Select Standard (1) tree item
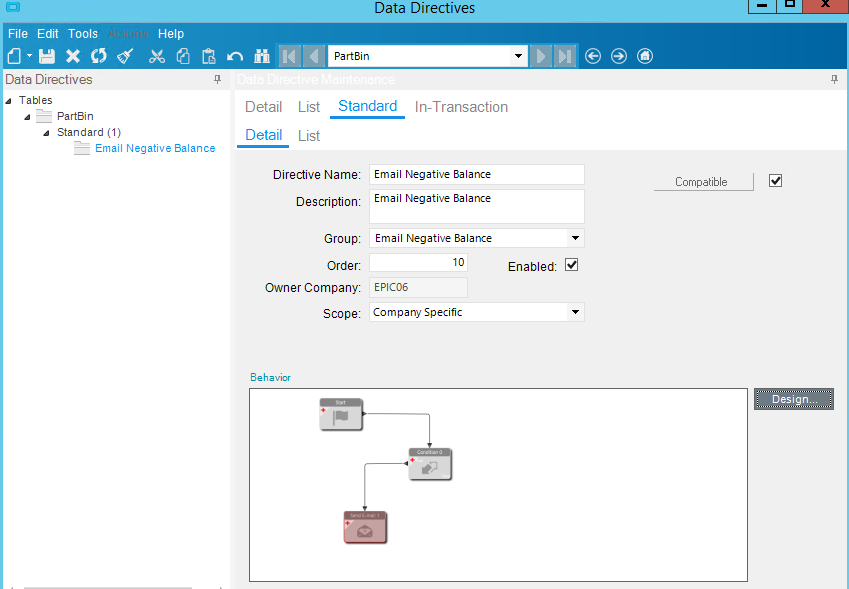 (x=89, y=133)
